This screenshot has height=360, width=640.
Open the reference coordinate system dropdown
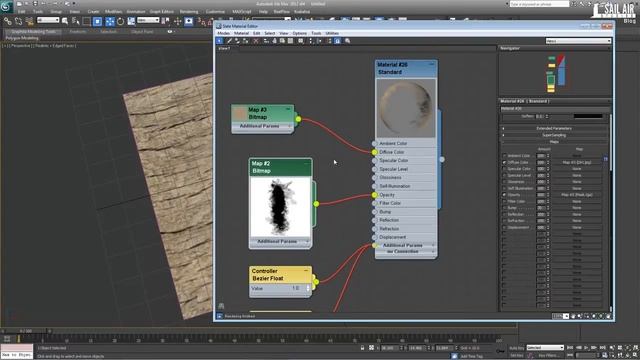click(x=148, y=20)
